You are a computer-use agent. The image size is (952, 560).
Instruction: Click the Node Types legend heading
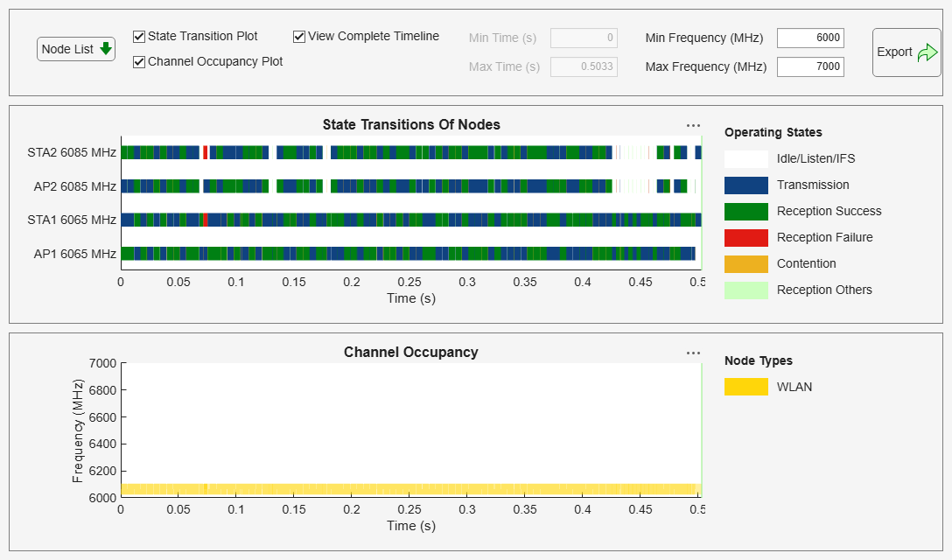pos(759,360)
